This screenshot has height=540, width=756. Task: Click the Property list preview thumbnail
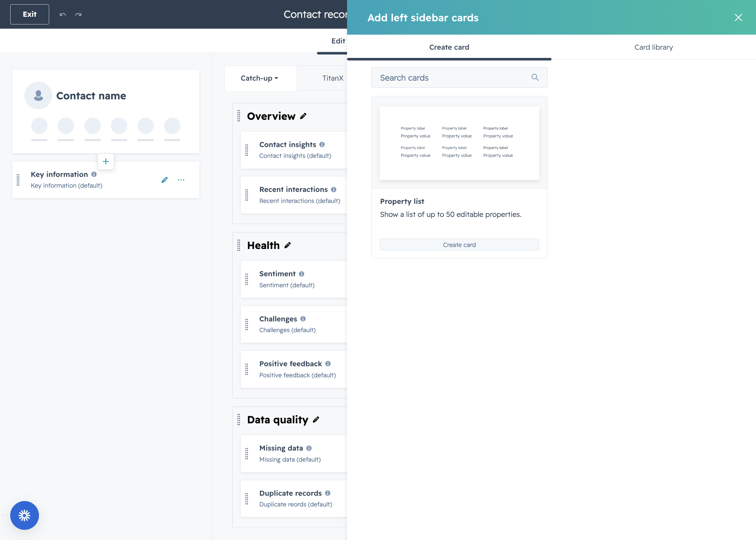point(459,143)
